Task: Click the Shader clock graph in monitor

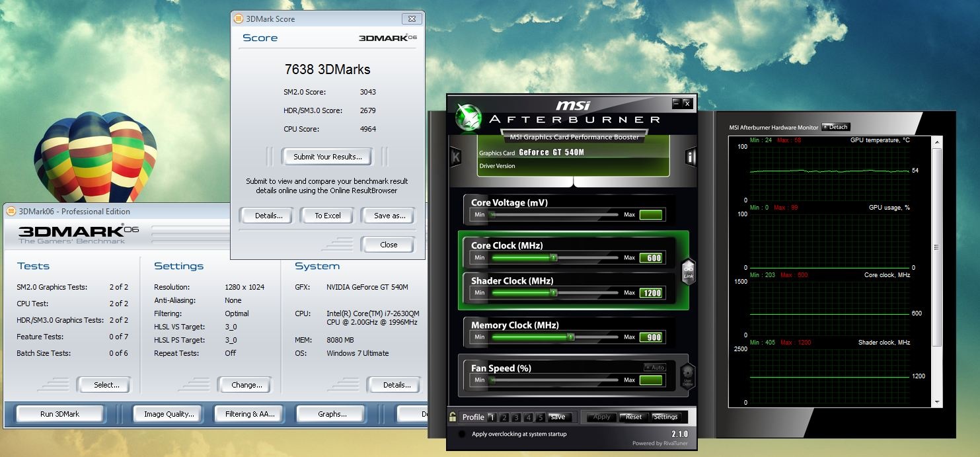Action: 829,376
